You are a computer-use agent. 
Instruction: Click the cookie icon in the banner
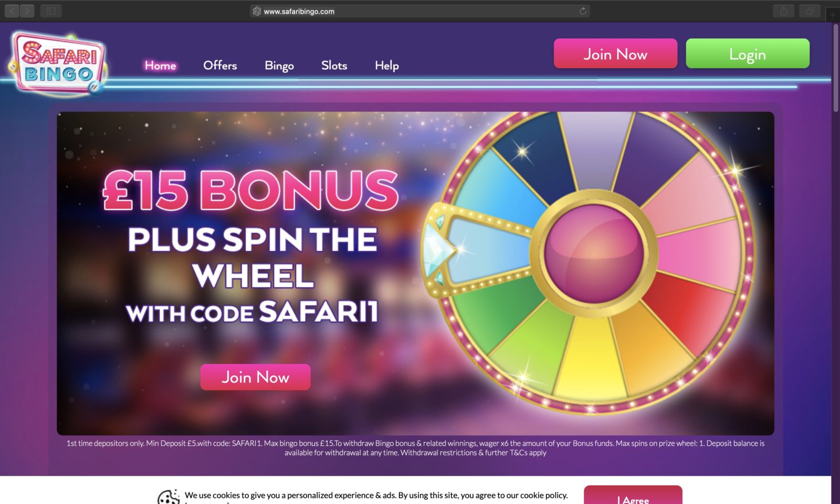click(x=167, y=496)
